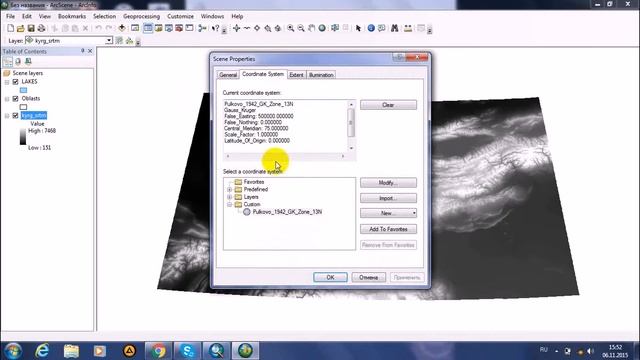The height and width of the screenshot is (360, 640).
Task: Select the Identify tool
Action: pyautogui.click(x=371, y=28)
